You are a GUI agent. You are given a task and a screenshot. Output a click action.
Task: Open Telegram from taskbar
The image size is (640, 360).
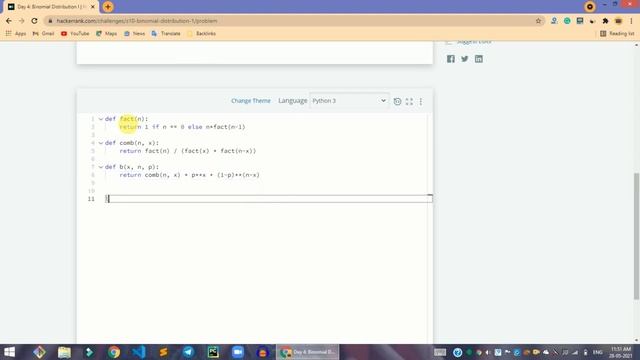click(x=188, y=352)
